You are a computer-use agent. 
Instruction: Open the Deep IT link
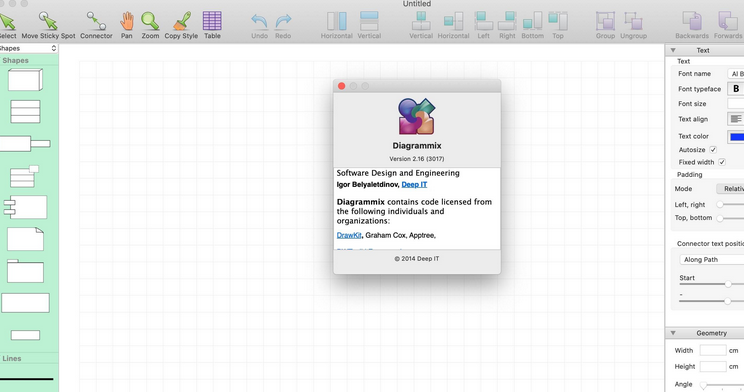[414, 185]
